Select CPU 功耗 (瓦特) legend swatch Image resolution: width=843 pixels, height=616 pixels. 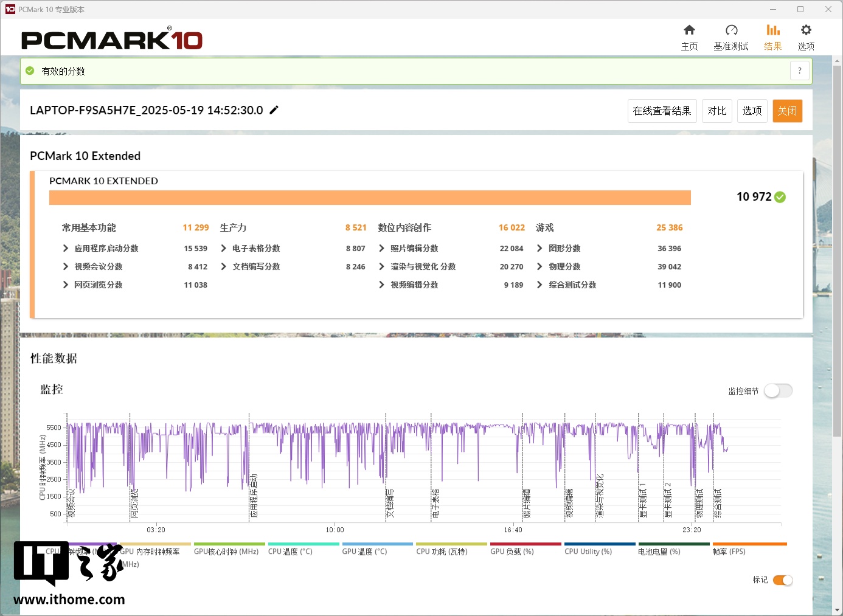coord(452,544)
